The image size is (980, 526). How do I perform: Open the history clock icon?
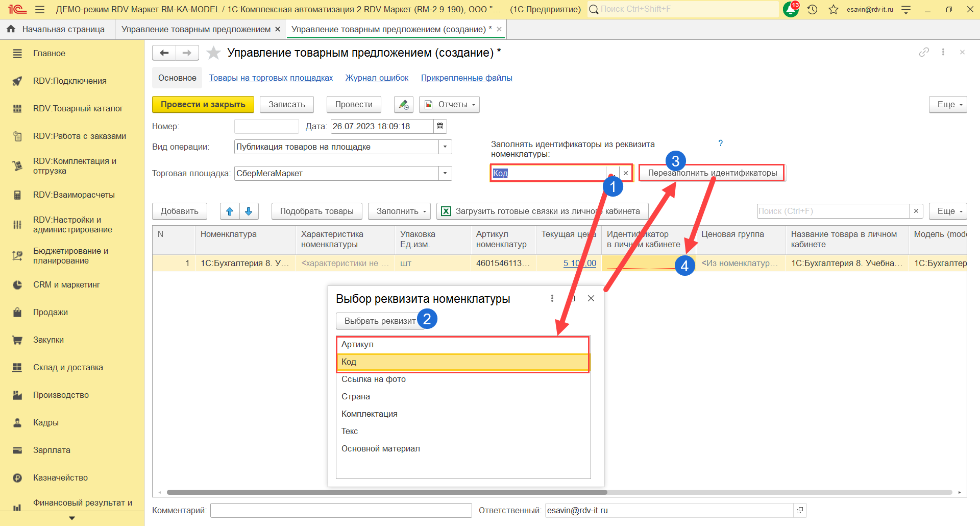point(813,9)
